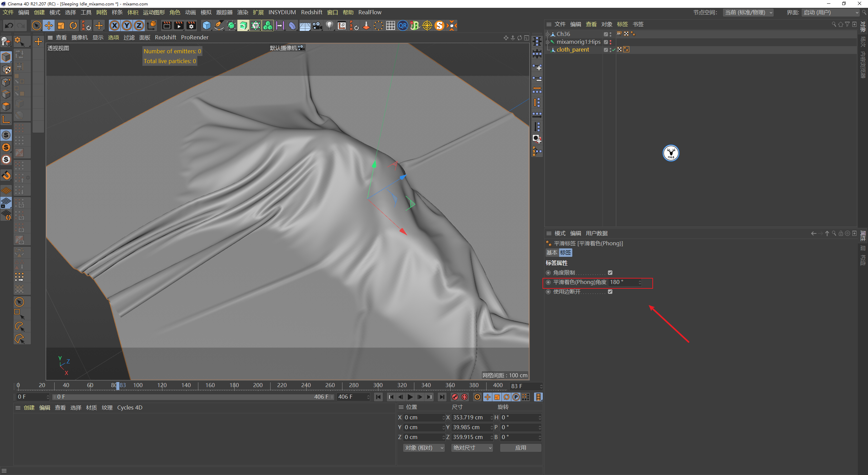This screenshot has height=475, width=868.
Task: Click the Camera object icon in toolbar
Action: coord(317,25)
